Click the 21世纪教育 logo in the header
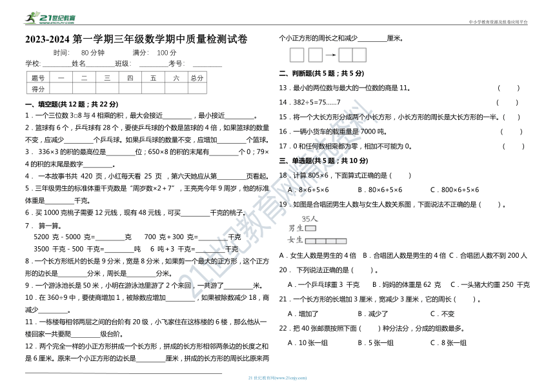Screen dimensions: 555x392 coord(50,18)
